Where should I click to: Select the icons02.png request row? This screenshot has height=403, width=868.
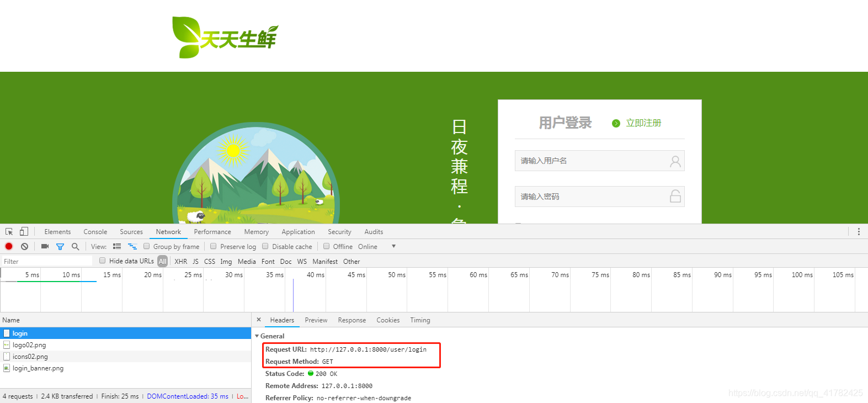point(125,356)
